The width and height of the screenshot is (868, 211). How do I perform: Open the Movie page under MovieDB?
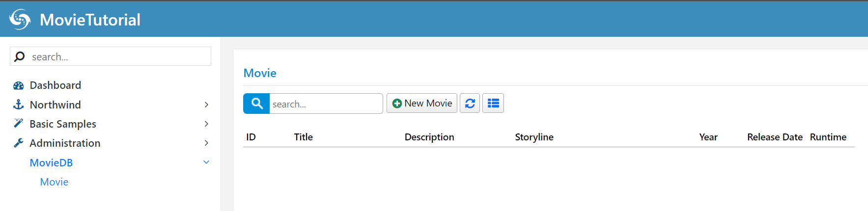pos(54,182)
